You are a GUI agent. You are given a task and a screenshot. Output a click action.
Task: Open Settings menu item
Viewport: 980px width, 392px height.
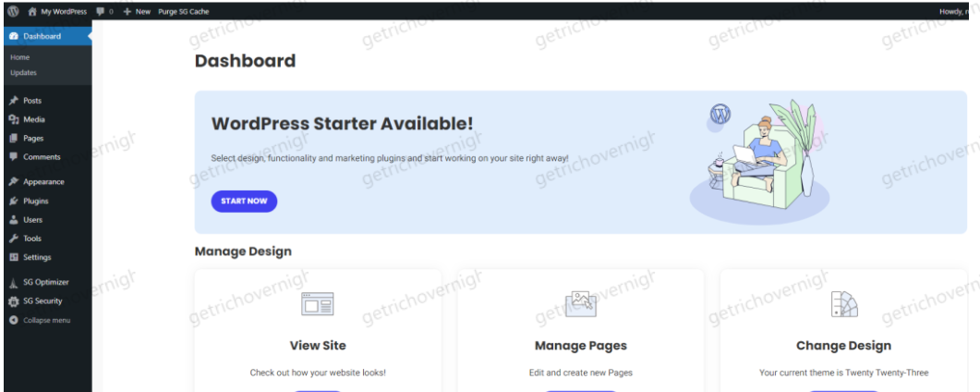point(37,258)
